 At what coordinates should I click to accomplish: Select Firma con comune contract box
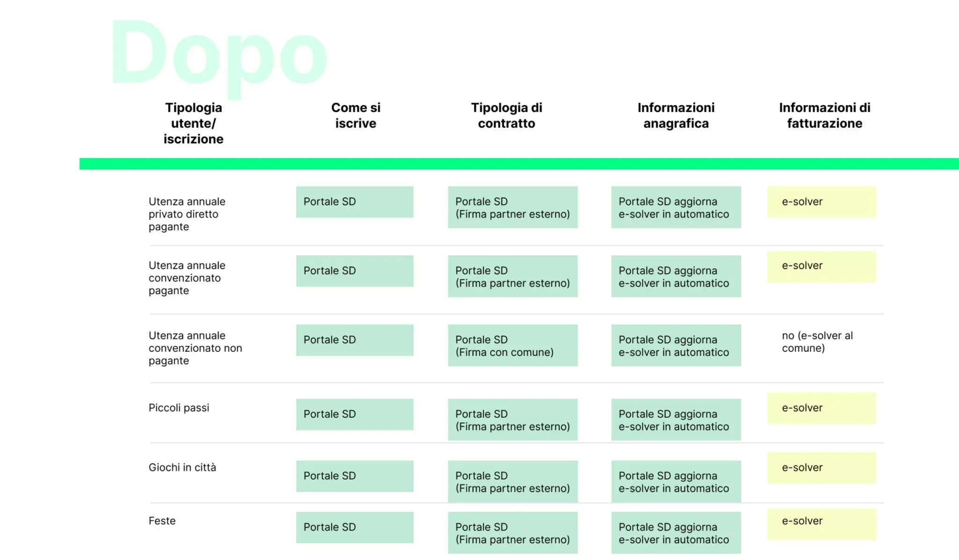click(x=513, y=346)
